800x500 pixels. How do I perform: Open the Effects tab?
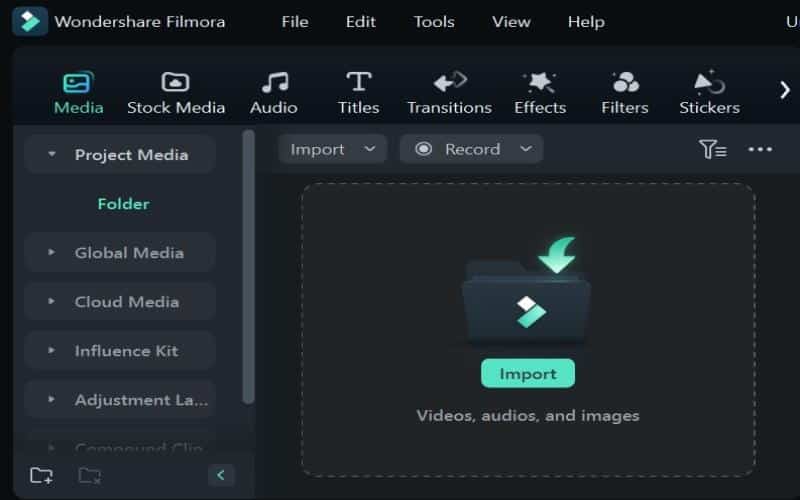click(540, 93)
